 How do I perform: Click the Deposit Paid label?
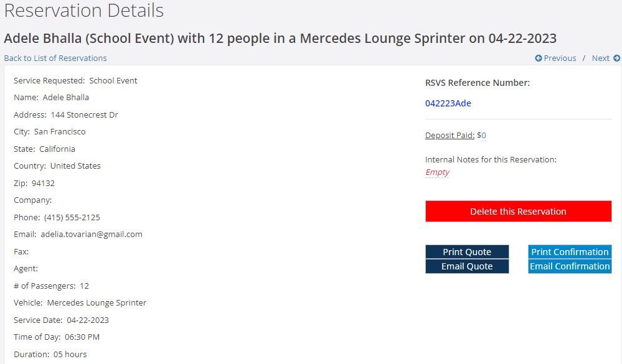pos(450,135)
